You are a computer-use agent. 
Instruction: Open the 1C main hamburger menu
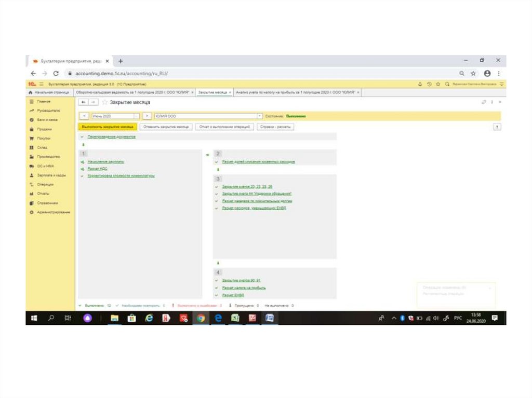pyautogui.click(x=41, y=84)
